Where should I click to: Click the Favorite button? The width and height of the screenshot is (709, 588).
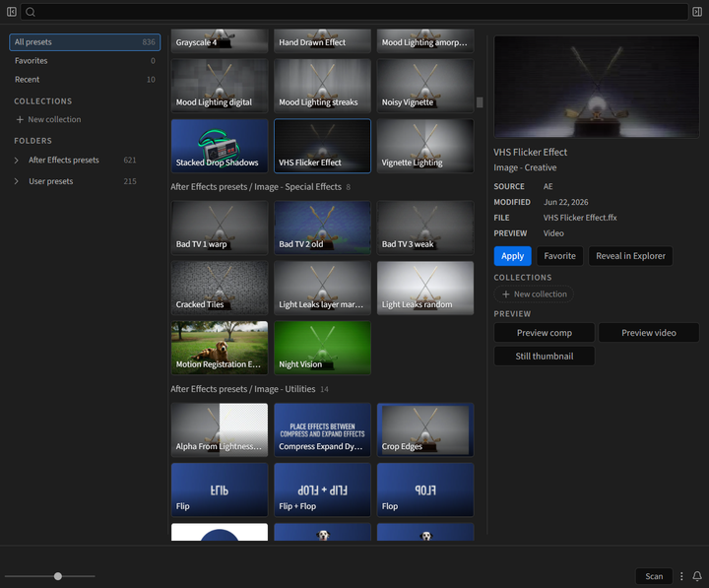pyautogui.click(x=559, y=256)
